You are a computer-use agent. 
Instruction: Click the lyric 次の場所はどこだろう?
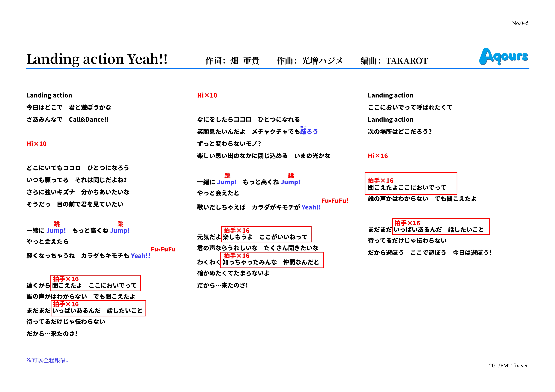click(400, 132)
